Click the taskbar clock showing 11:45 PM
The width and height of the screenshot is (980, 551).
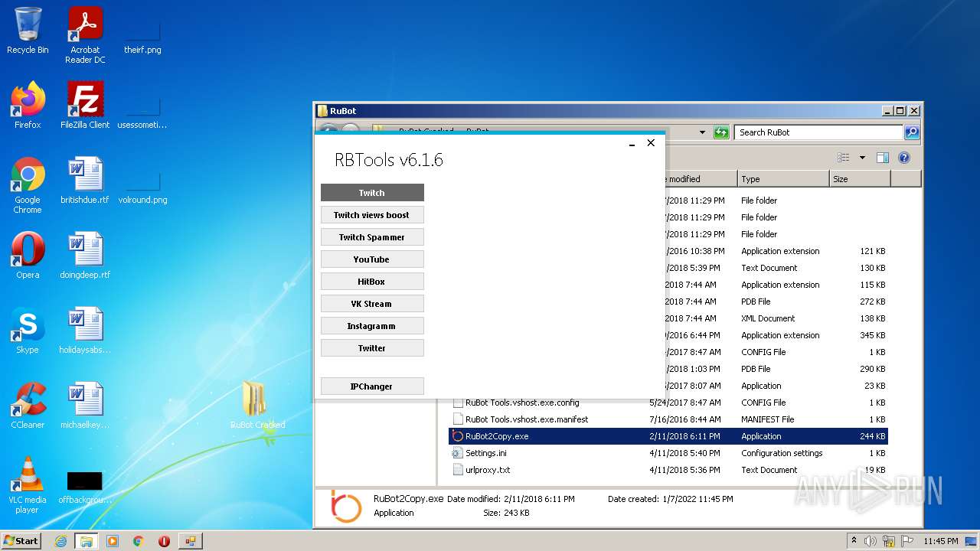tap(941, 541)
